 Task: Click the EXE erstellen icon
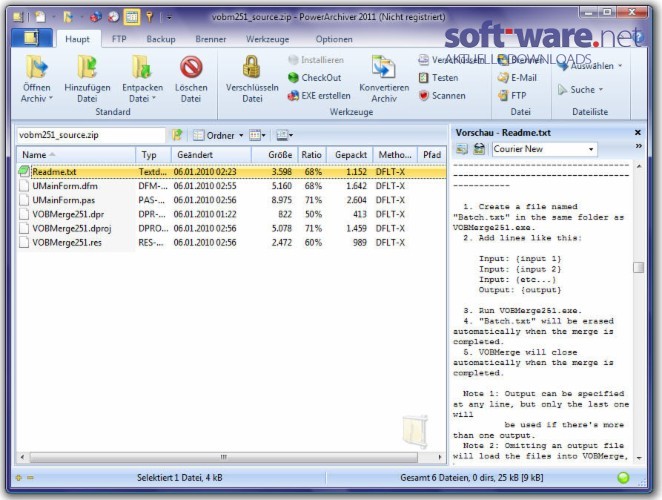[293, 96]
